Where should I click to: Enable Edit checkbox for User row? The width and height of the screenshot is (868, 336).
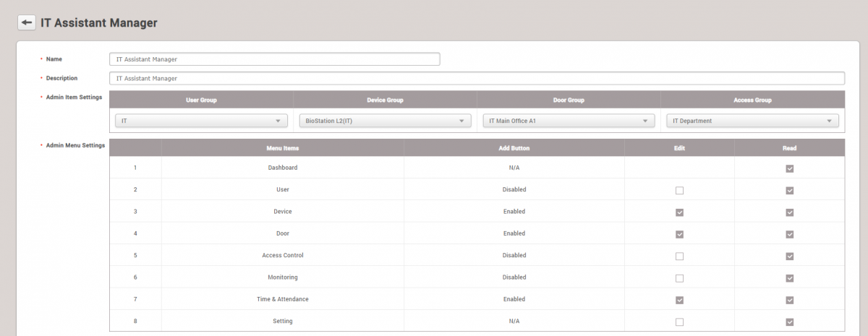pos(679,191)
